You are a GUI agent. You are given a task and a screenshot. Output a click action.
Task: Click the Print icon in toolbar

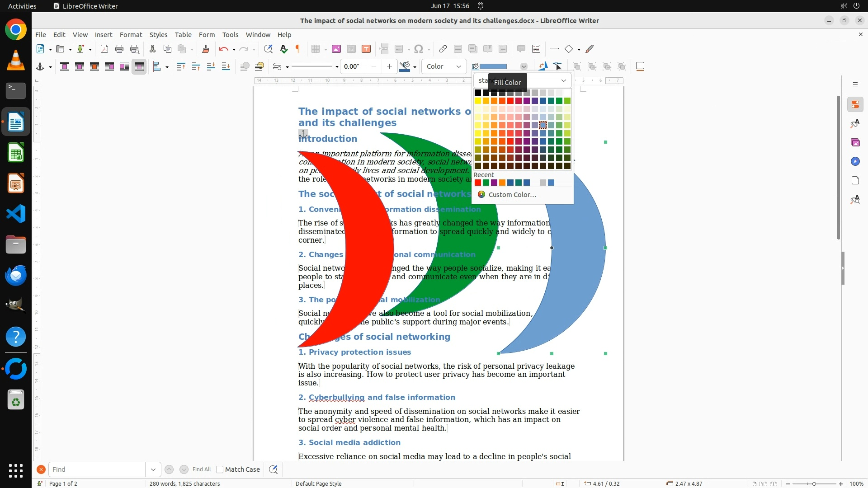click(x=119, y=49)
